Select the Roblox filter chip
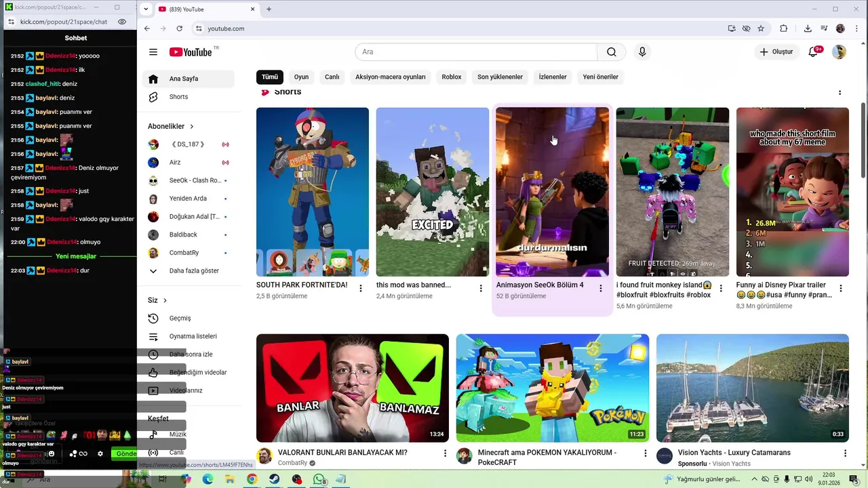Viewport: 868px width, 488px height. [452, 77]
